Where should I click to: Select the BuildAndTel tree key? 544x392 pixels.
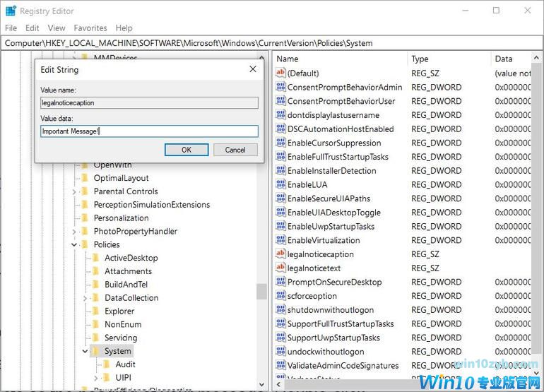(x=126, y=285)
